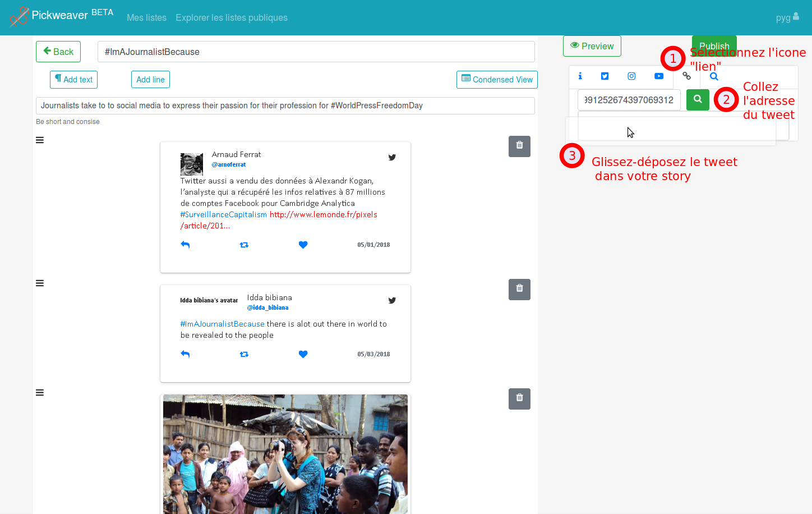812x514 pixels.
Task: Open Explorer les listes publiques
Action: [232, 17]
